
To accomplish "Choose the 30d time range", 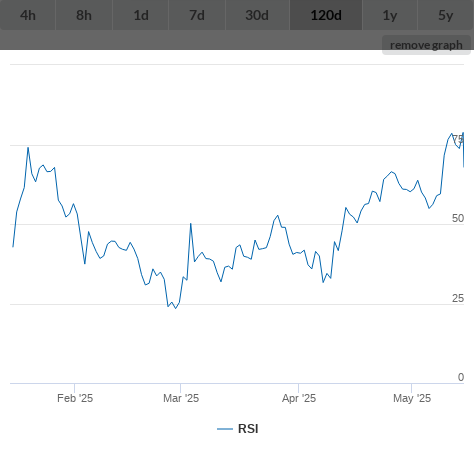I will tap(257, 15).
